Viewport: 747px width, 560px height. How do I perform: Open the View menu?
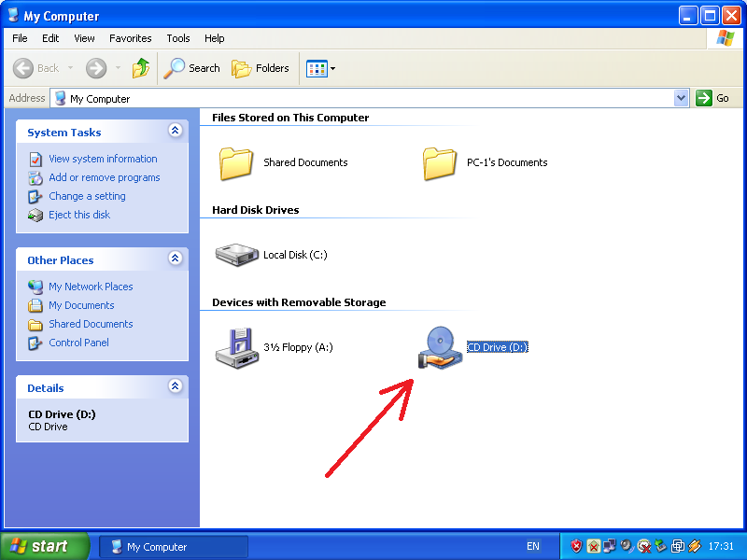pyautogui.click(x=84, y=38)
